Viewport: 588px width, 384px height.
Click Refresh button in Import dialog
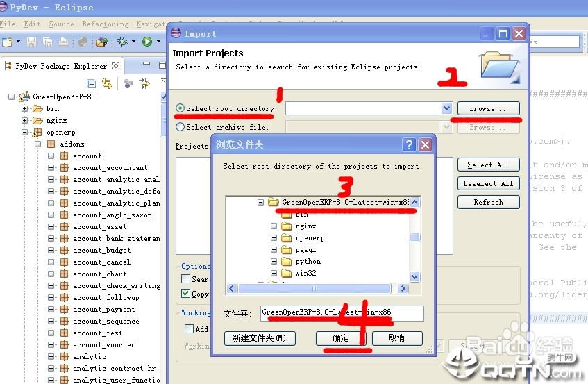click(x=489, y=202)
